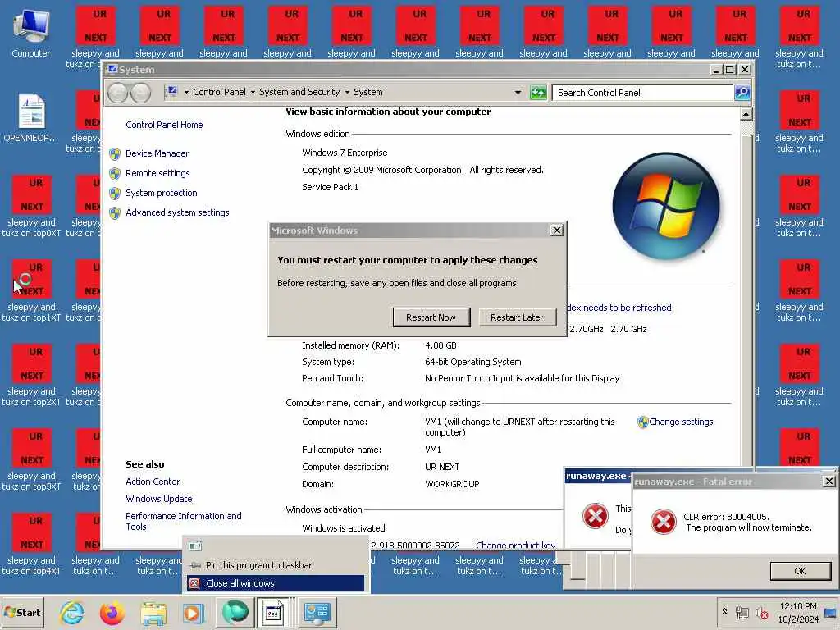Screen dimensions: 840x630
Task: Open System protection link
Action: click(162, 193)
